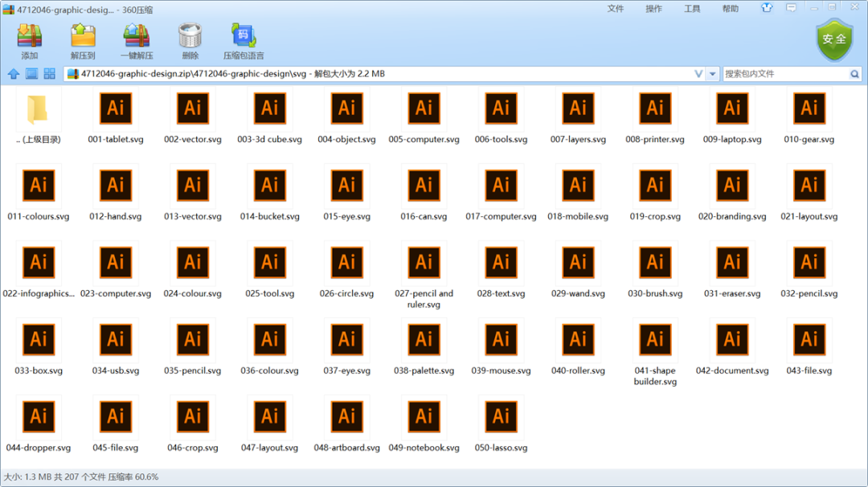
Task: Click file name 036-colour.svg
Action: pos(269,370)
